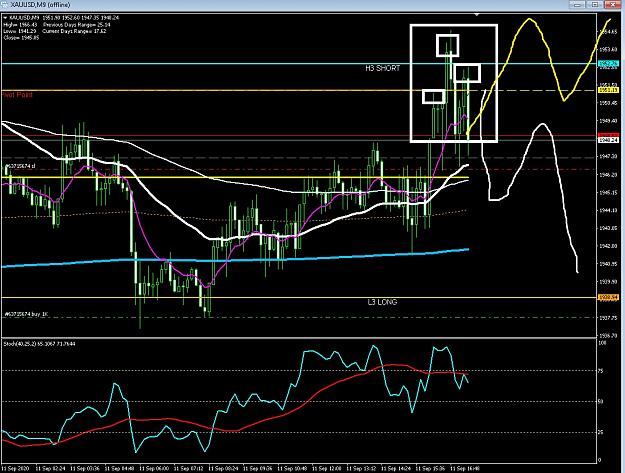Click the #63715674 sl order label

[20, 166]
